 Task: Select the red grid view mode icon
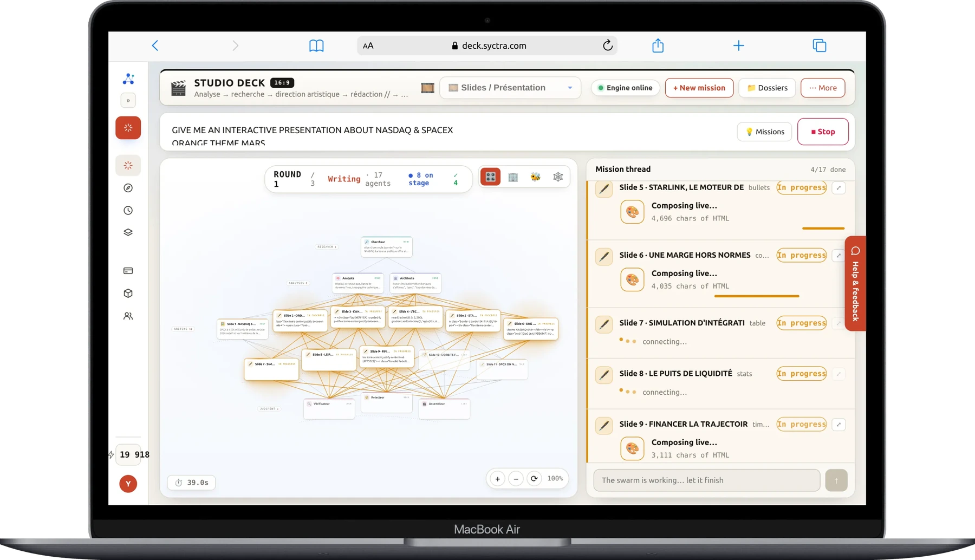[x=491, y=177]
